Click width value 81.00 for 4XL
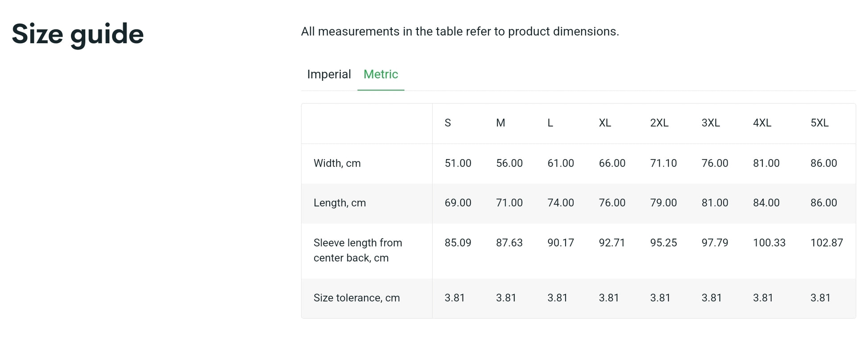Screen dimensions: 868x341 coord(766,164)
